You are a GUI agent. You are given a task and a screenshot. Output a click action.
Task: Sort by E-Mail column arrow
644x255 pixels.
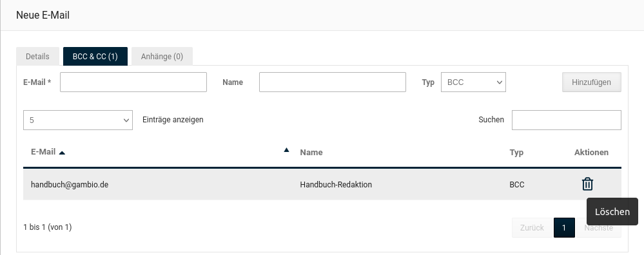[x=62, y=153]
